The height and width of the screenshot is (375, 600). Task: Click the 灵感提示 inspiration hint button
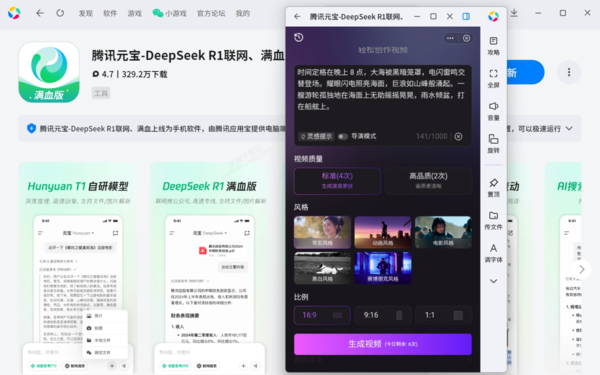coord(316,136)
